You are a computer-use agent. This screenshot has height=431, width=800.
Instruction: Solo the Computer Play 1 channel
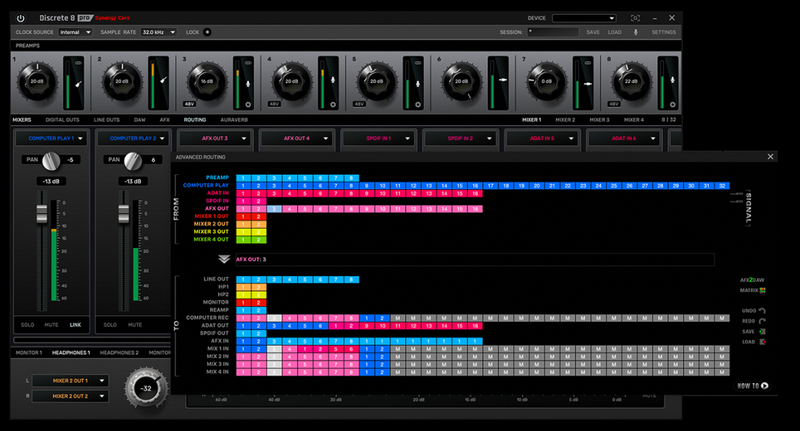coord(28,325)
